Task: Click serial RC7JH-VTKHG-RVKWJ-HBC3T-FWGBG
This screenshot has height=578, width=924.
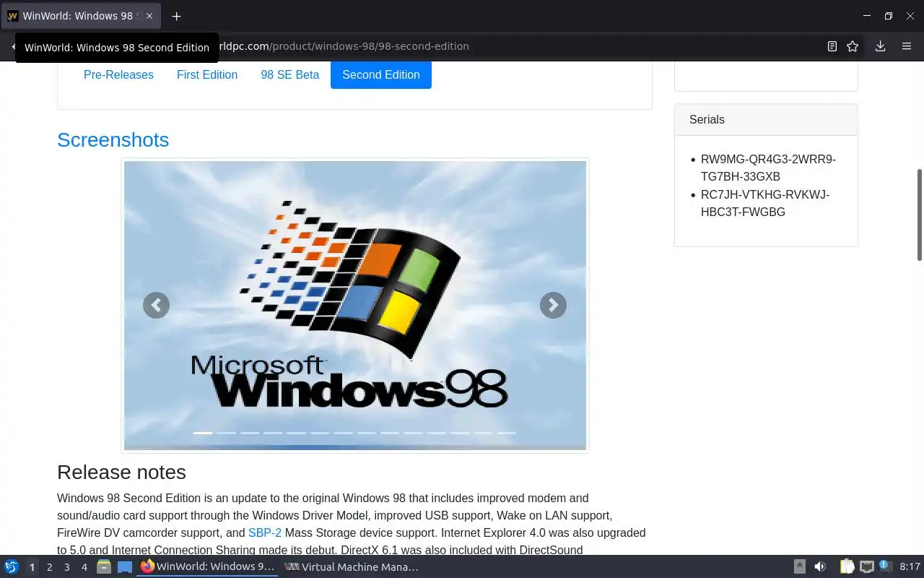Action: [765, 203]
